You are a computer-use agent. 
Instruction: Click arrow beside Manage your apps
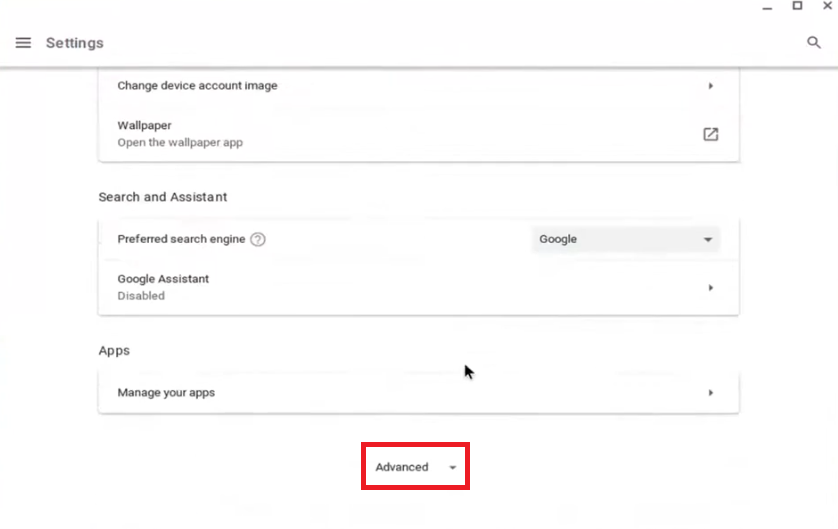[710, 393]
